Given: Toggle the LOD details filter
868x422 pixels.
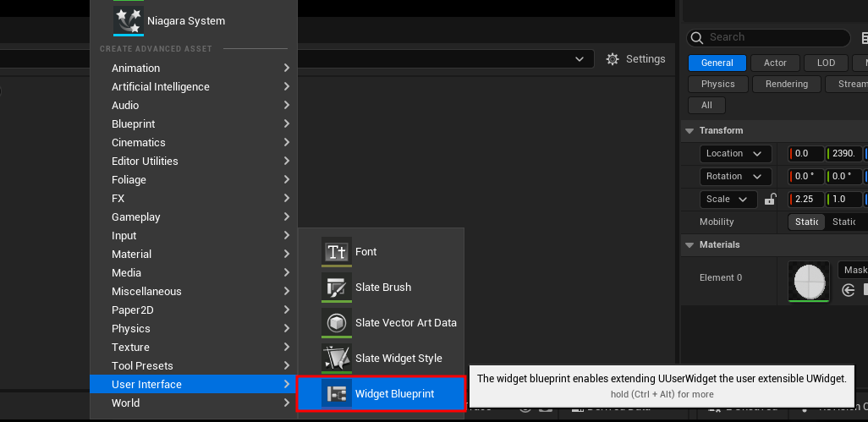Looking at the screenshot, I should 826,63.
